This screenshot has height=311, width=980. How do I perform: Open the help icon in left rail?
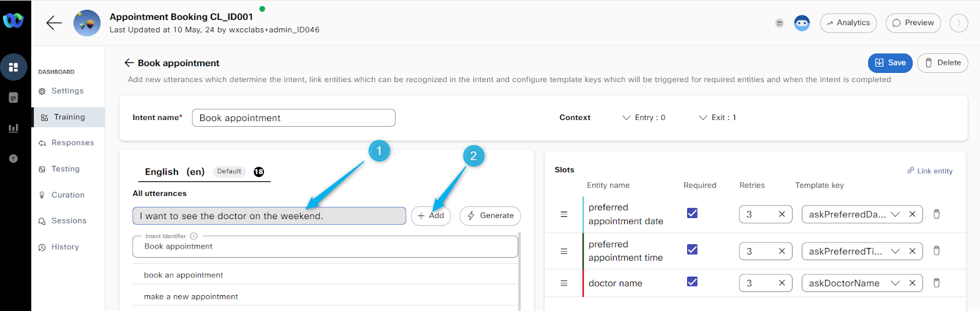coord(13,159)
